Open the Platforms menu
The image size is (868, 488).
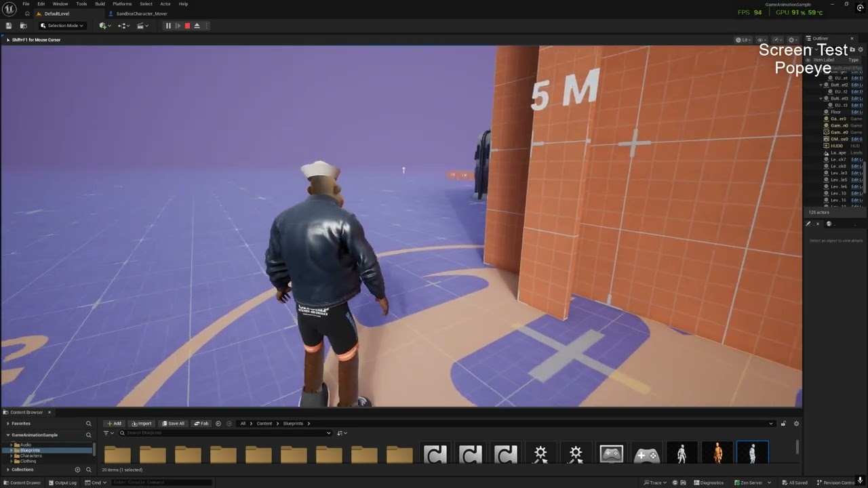click(x=122, y=4)
